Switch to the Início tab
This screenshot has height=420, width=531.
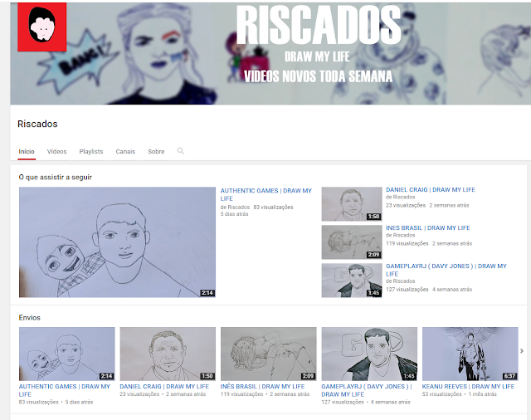(27, 151)
